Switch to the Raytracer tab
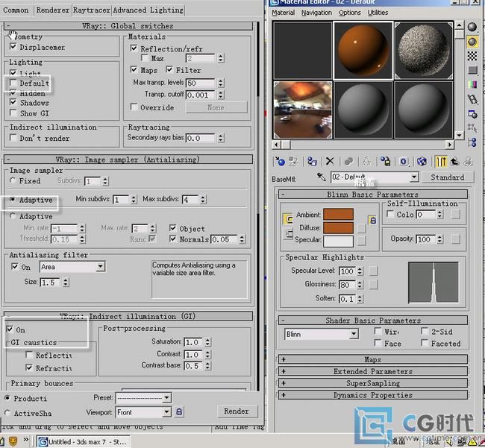 pos(92,10)
